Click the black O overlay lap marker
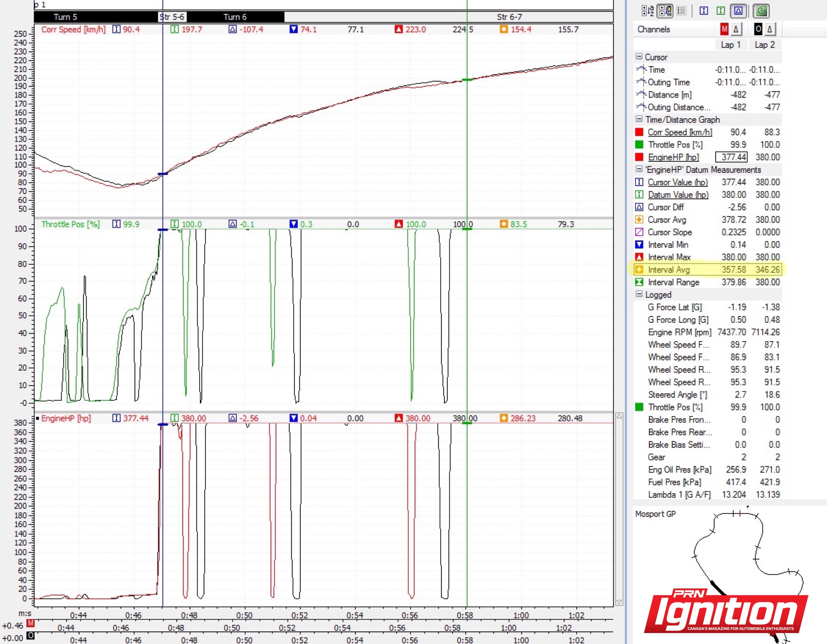This screenshot has width=827, height=644. 758,29
